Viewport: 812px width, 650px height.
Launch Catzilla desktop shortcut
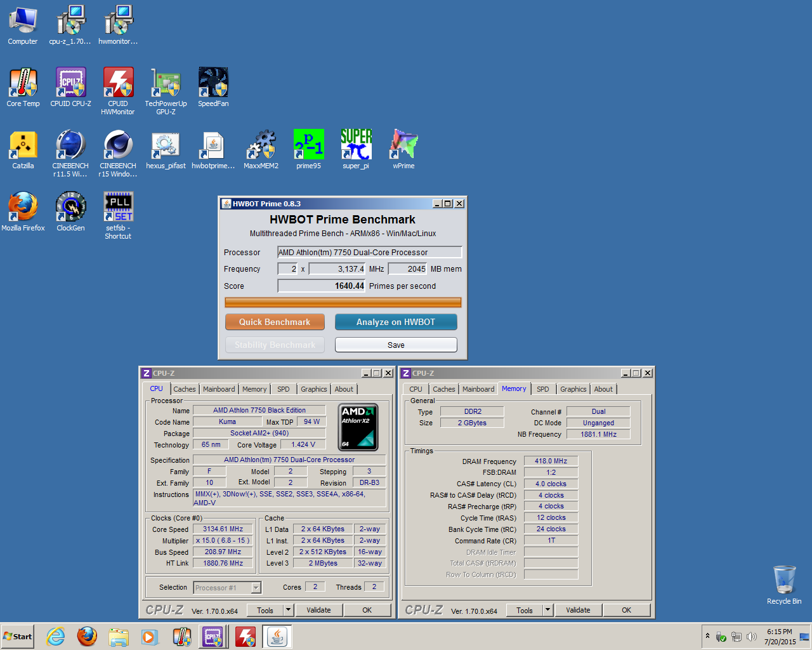tap(23, 150)
